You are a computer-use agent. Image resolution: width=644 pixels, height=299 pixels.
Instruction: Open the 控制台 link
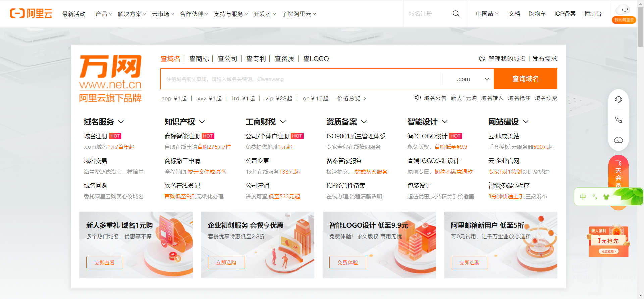(x=593, y=14)
